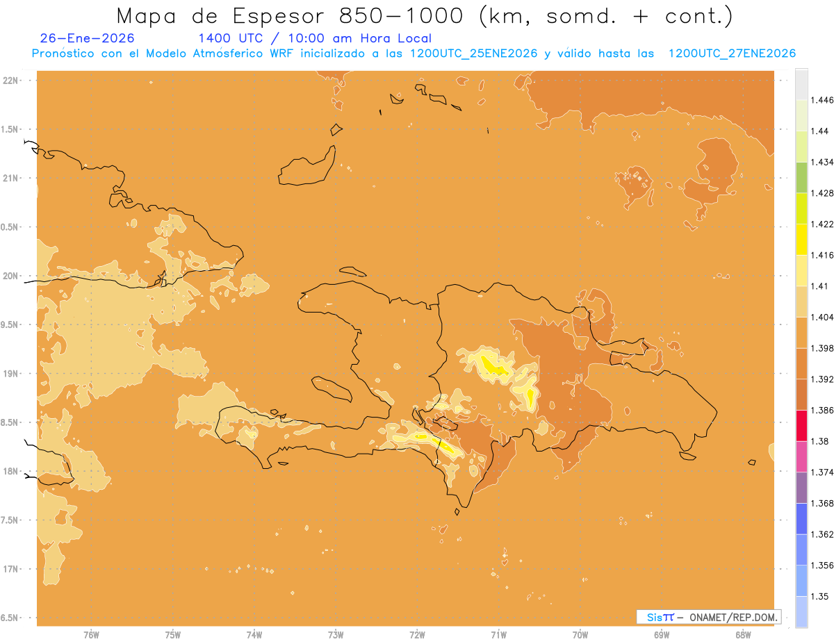834x644 pixels.
Task: Click the green segment of the color bar
Action: (801, 177)
